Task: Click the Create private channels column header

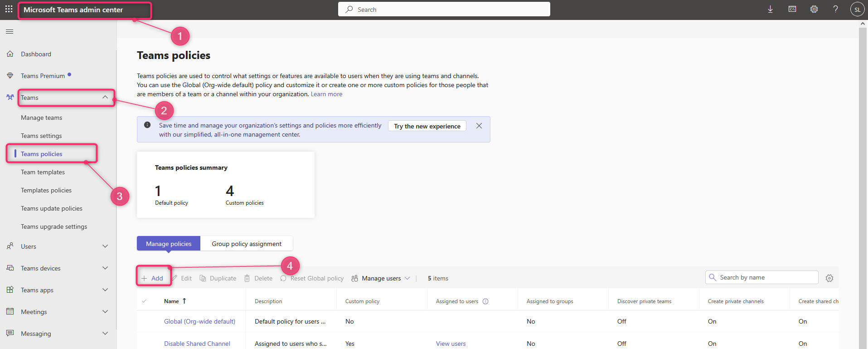Action: (736, 301)
